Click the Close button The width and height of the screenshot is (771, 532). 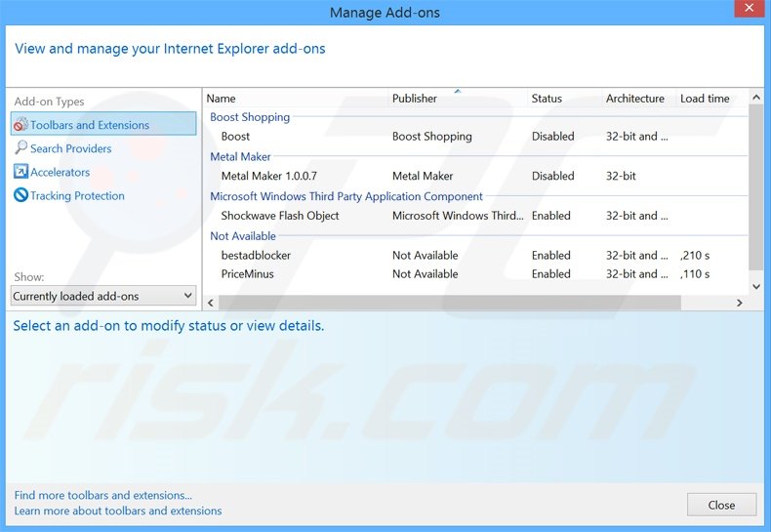[721, 505]
